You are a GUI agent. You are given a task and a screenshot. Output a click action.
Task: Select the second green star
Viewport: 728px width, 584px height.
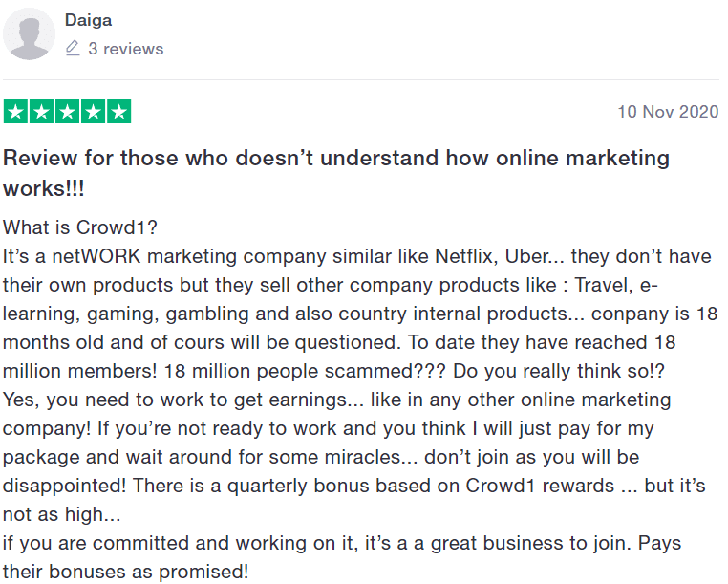(x=41, y=112)
